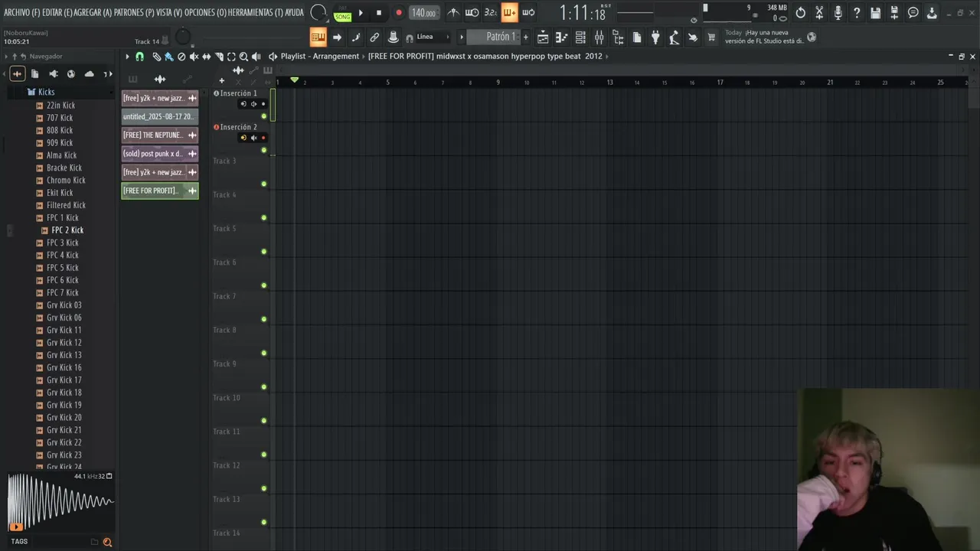This screenshot has height=551, width=980.
Task: Toggle the metronome
Action: pos(453,13)
